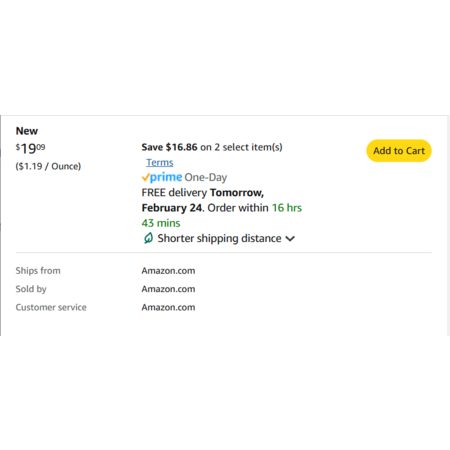Viewport: 450px width, 450px height.
Task: Click the Add to Cart button
Action: pyautogui.click(x=399, y=151)
